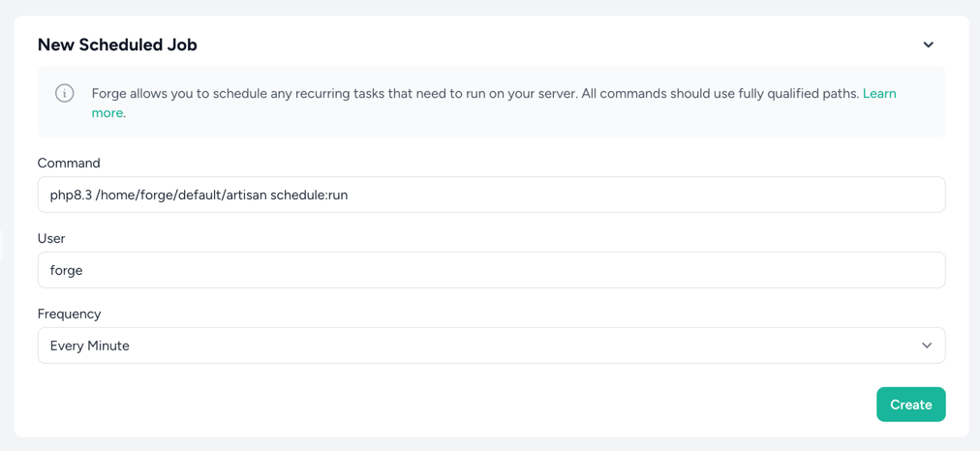
Task: Place cursor on the forge username text
Action: point(67,270)
